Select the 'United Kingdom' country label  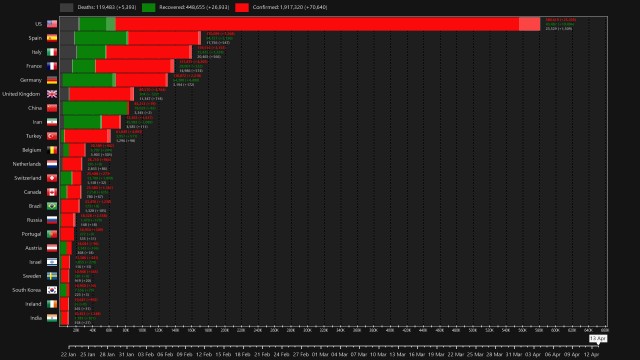[21, 94]
